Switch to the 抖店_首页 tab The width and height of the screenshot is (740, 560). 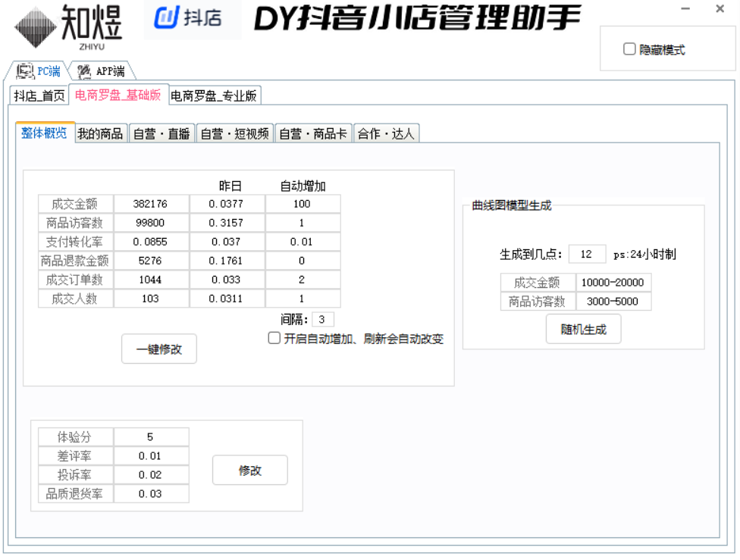coord(39,95)
